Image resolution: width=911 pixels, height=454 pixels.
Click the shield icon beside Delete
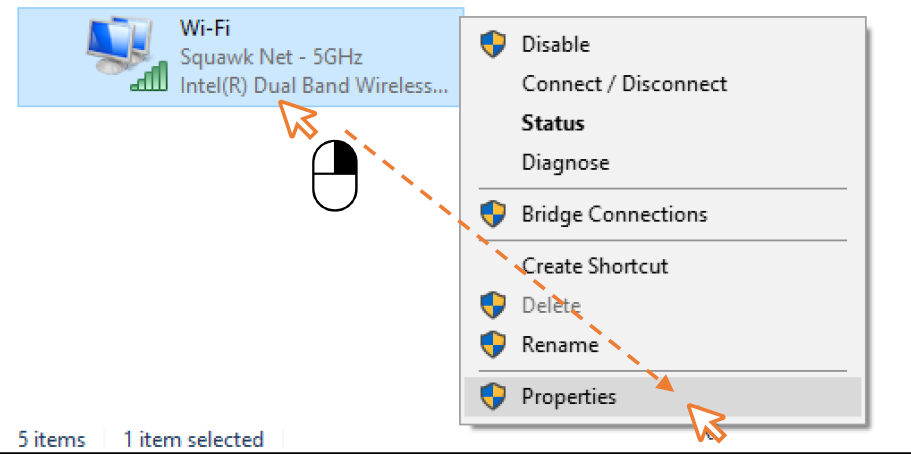click(x=493, y=305)
